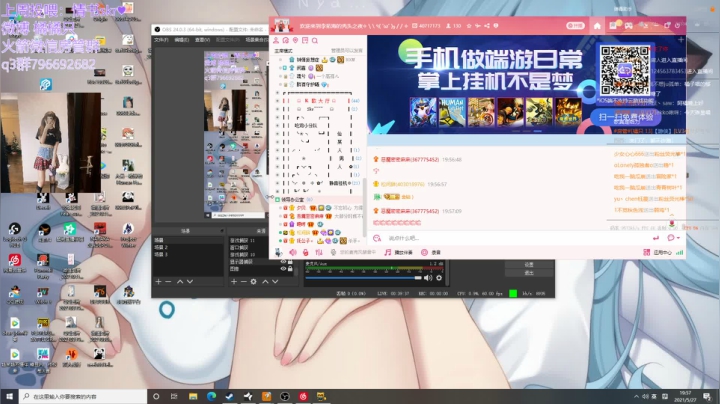Click the send return-arrow icon in chat input
The width and height of the screenshot is (720, 404).
tap(656, 238)
